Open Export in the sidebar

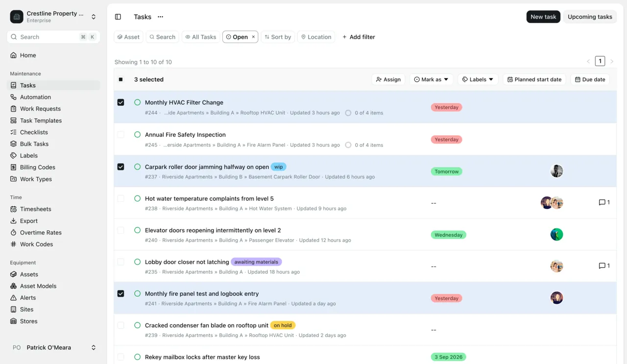(x=53, y=221)
